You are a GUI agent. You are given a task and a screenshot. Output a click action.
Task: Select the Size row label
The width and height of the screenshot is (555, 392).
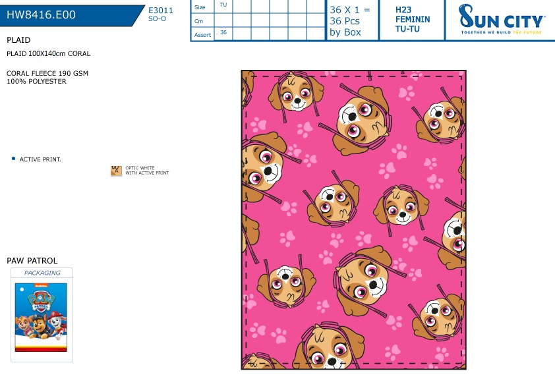(x=200, y=7)
